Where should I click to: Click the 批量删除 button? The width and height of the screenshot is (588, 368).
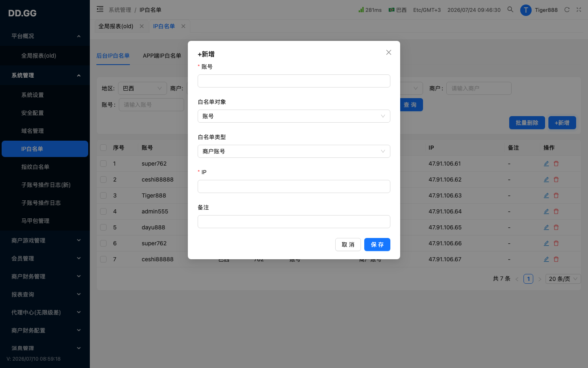527,123
